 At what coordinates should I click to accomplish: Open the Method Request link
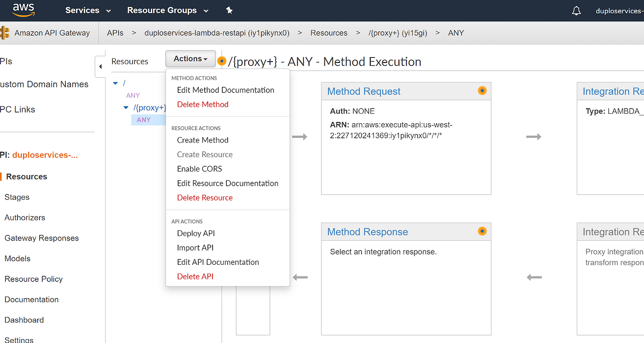point(363,91)
